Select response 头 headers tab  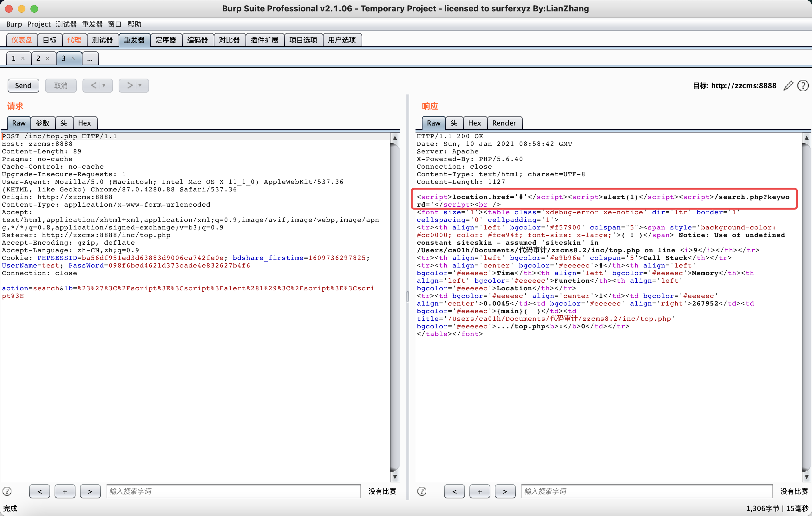[454, 123]
